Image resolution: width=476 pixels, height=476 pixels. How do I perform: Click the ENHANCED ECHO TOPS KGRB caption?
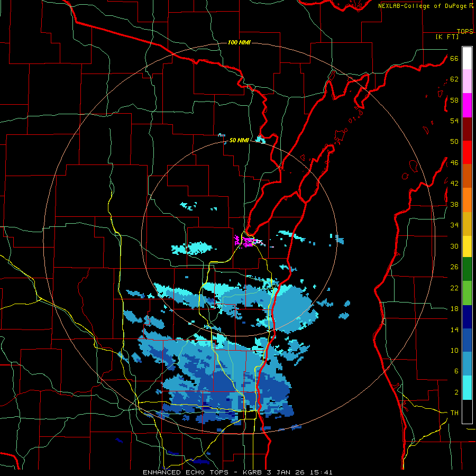(237, 472)
